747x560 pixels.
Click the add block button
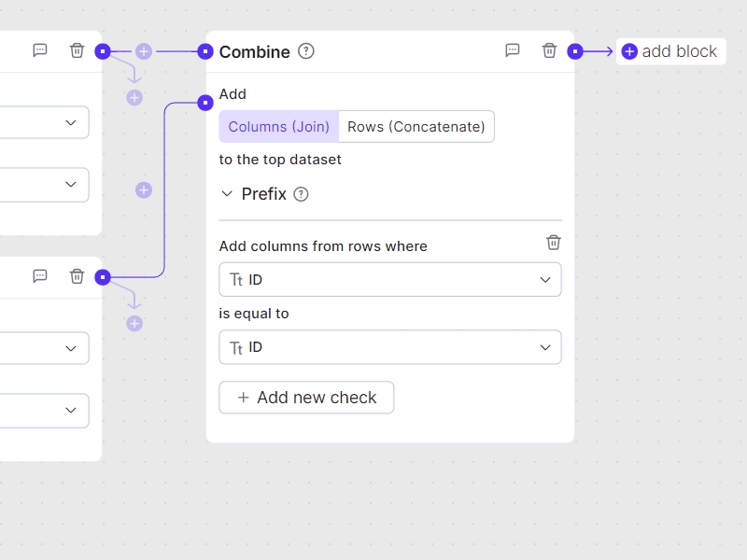pyautogui.click(x=670, y=51)
